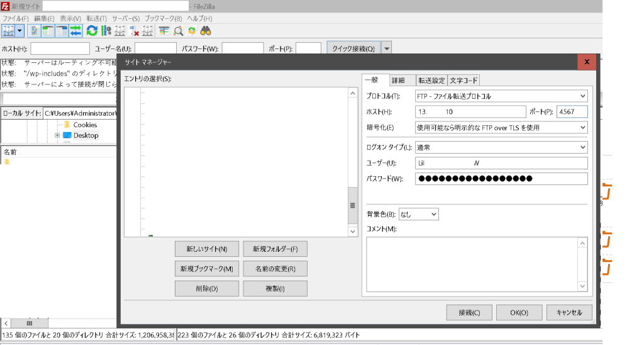Click the FileZilla logo in title bar
Image resolution: width=644 pixels, height=345 pixels.
(x=5, y=6)
